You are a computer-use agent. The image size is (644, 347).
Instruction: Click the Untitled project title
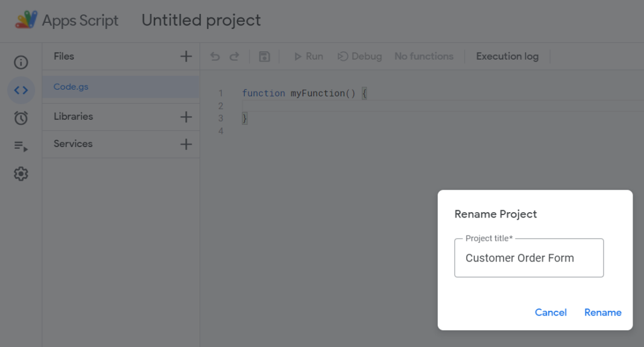pos(201,20)
